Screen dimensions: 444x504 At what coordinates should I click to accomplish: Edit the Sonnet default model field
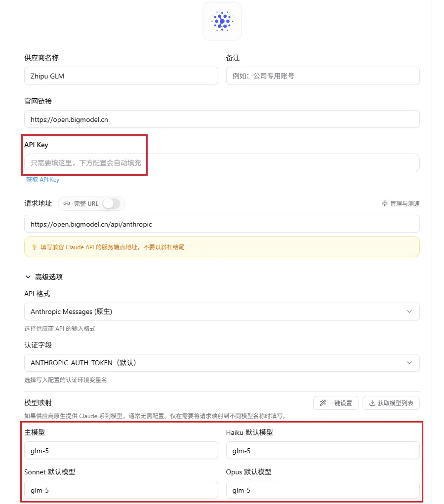pos(121,490)
